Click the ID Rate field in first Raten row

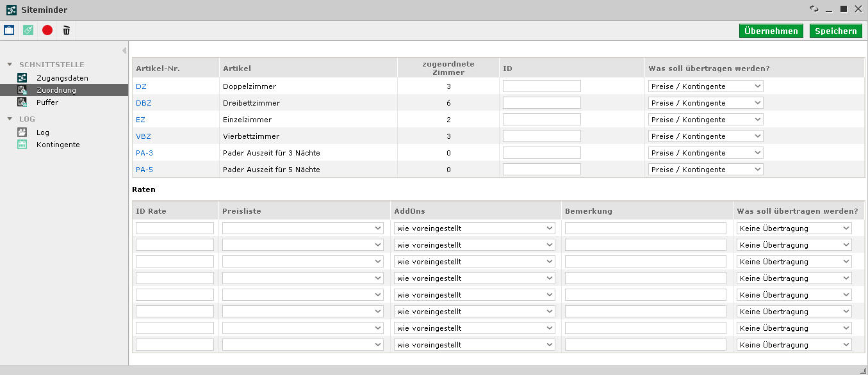(175, 228)
